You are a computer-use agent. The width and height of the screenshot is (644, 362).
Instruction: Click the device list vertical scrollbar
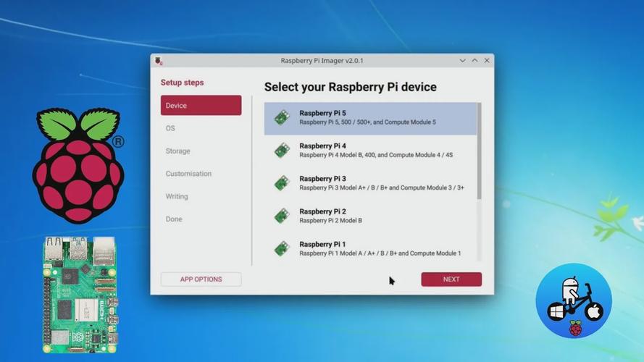point(479,151)
